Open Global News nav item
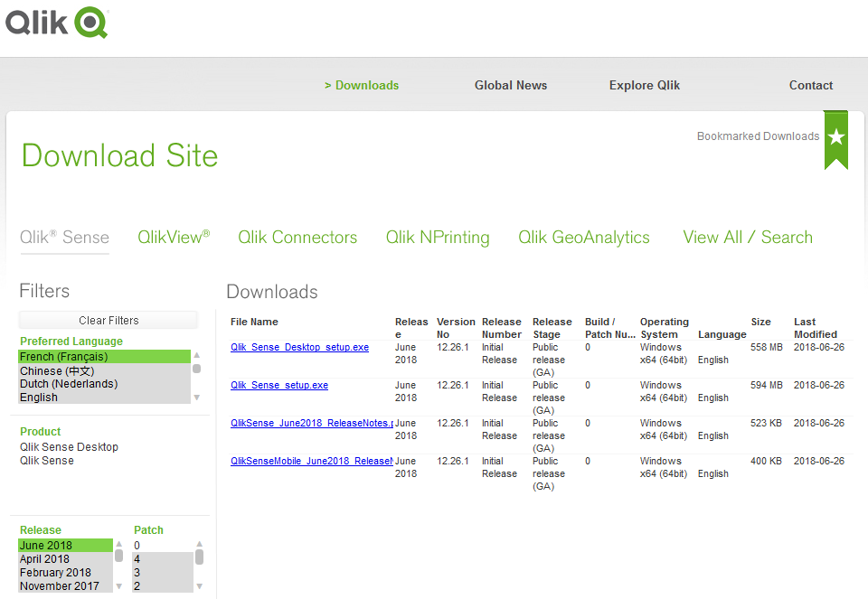 (x=510, y=85)
